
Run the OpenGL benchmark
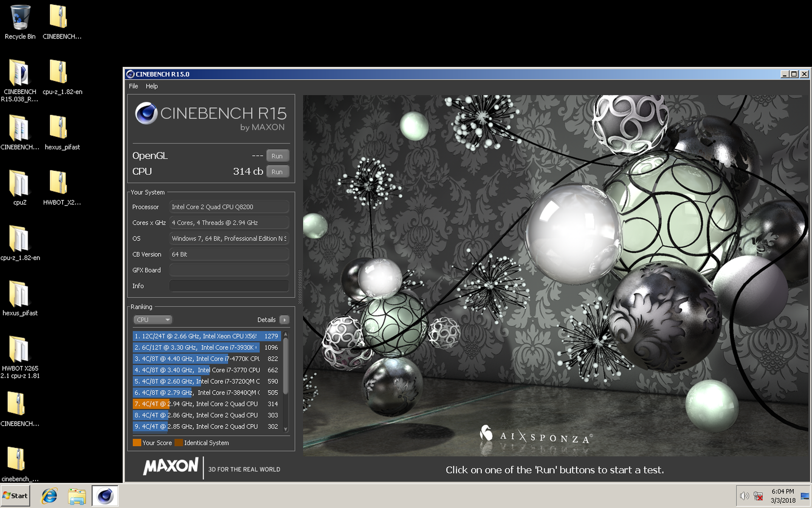pos(277,156)
